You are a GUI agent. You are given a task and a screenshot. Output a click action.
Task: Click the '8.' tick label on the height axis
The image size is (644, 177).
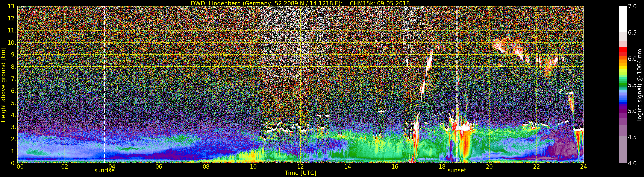tap(13, 67)
